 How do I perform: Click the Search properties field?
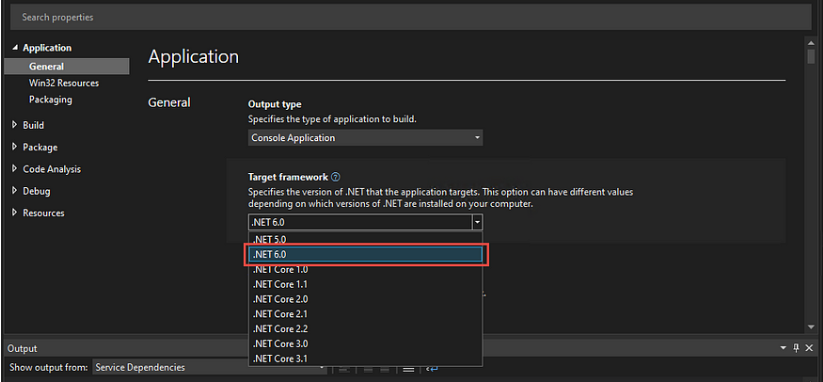point(411,17)
